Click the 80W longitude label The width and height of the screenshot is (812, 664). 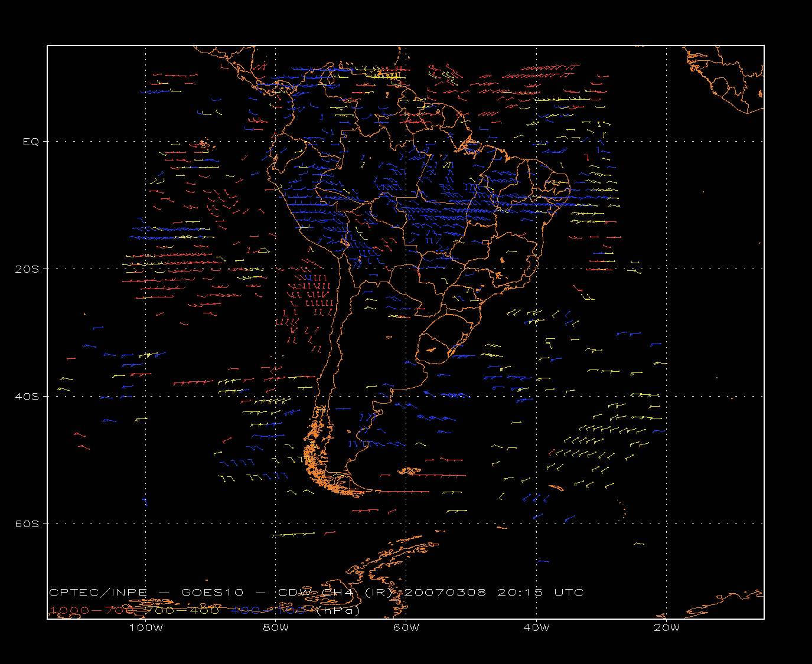tap(276, 627)
